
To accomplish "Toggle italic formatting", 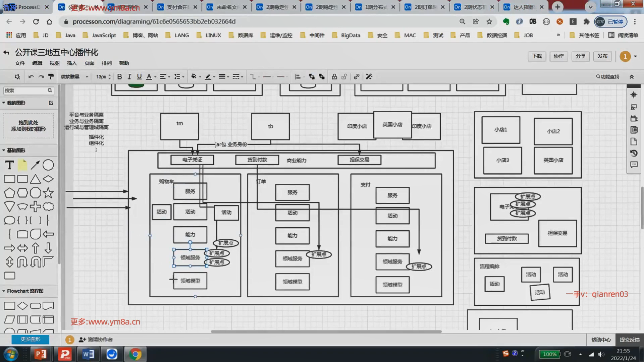I will 129,77.
